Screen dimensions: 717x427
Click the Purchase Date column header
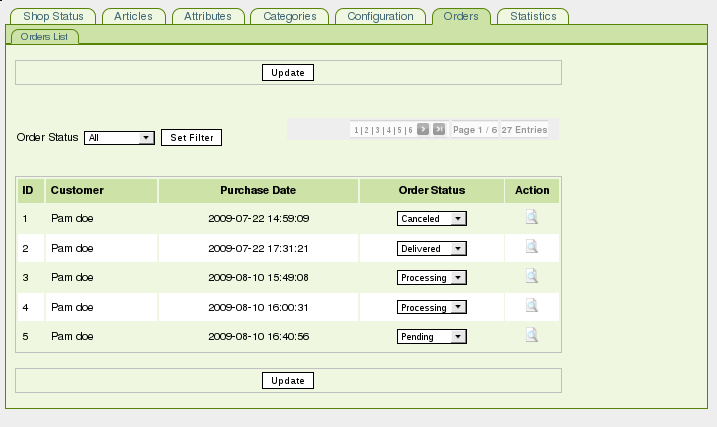258,190
